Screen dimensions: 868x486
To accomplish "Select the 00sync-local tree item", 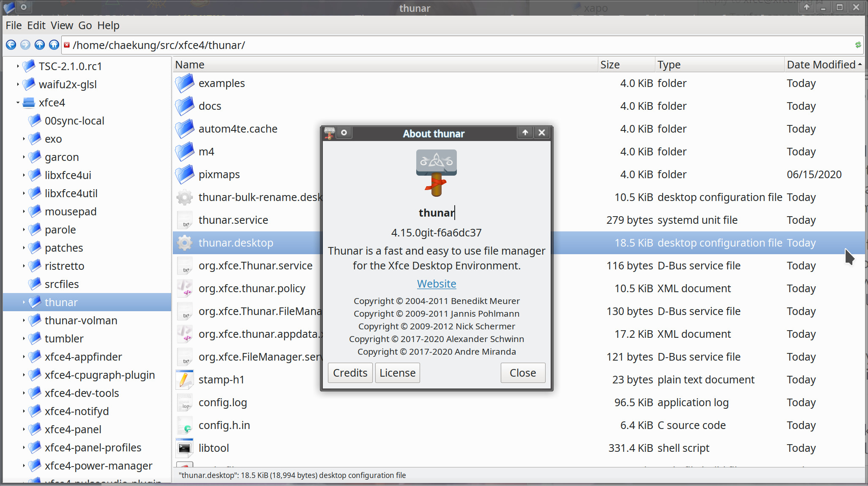I will [x=74, y=121].
